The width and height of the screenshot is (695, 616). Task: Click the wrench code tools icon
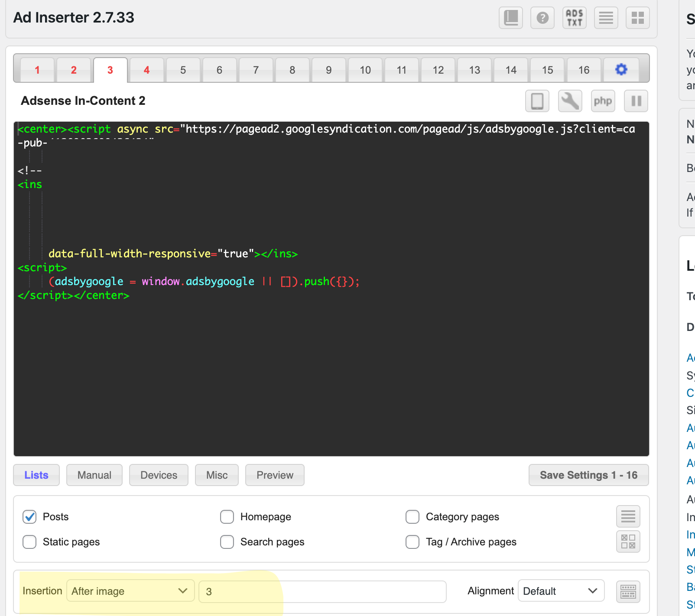pyautogui.click(x=570, y=101)
